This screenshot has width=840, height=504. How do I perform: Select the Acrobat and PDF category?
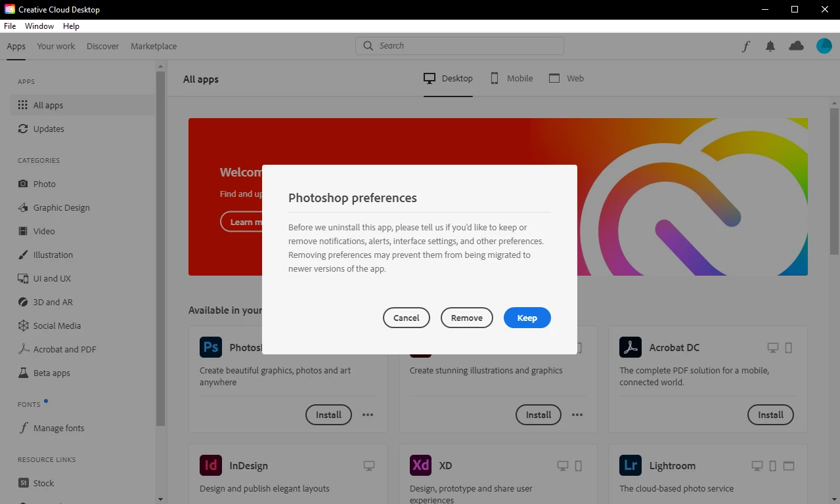[x=83, y=349]
